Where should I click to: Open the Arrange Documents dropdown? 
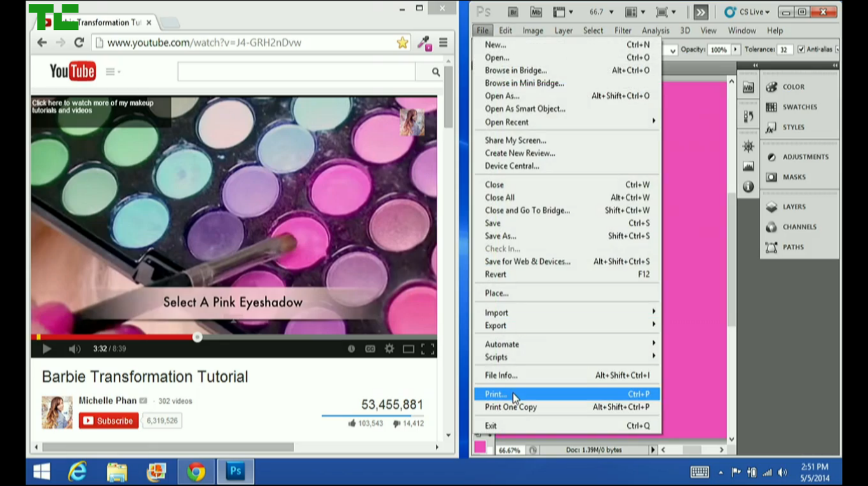[x=635, y=12]
